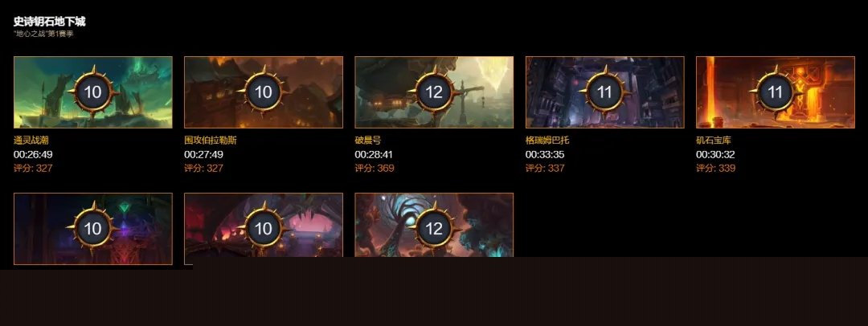This screenshot has width=868, height=326.
Task: Click the "地心之战"第1赛季 season subtitle
Action: [43, 34]
